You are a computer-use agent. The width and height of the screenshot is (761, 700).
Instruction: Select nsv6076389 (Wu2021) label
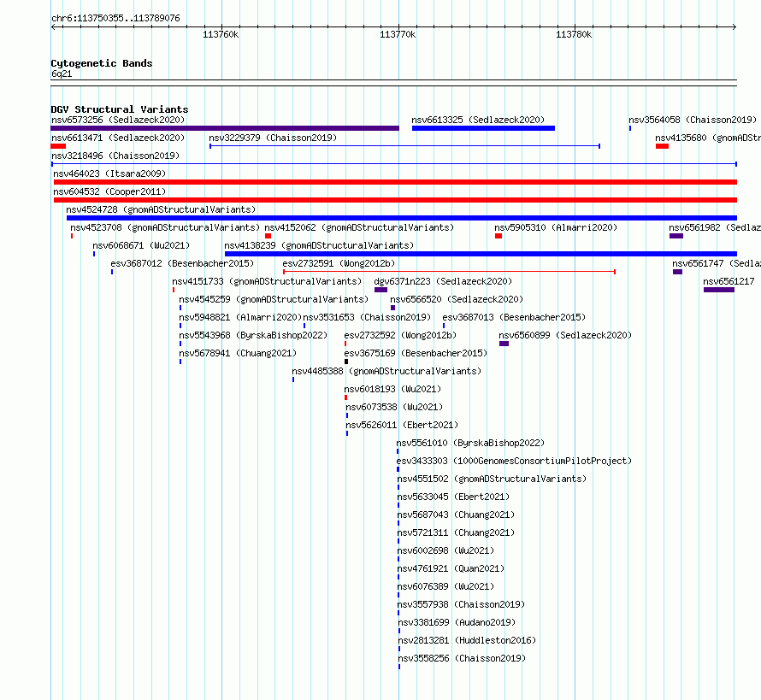click(445, 586)
